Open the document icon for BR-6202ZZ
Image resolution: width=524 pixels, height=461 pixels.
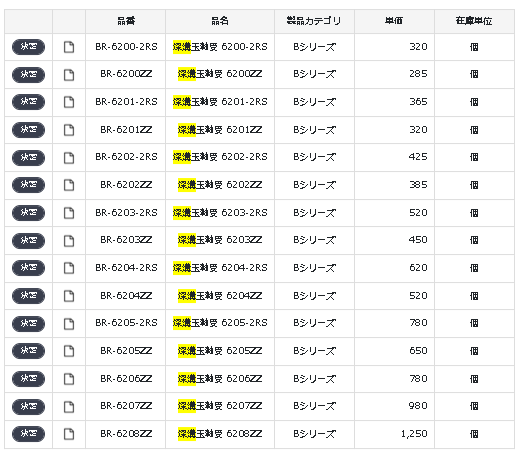click(x=69, y=185)
